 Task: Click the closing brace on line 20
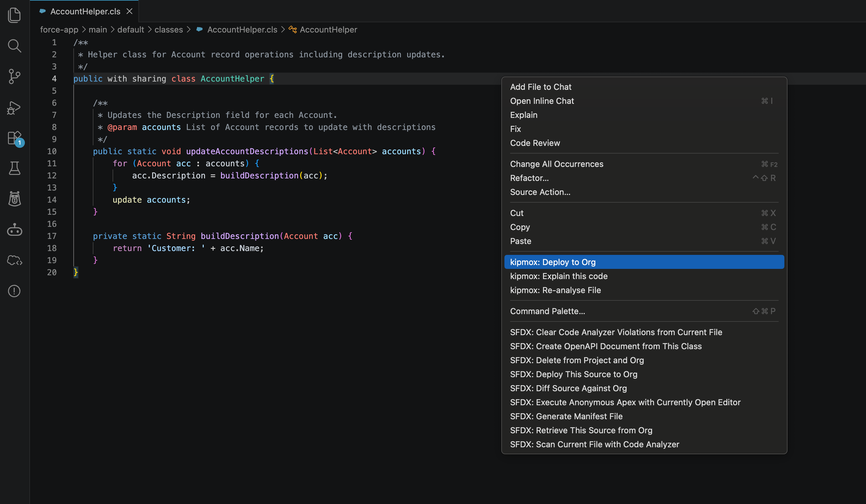tap(76, 273)
